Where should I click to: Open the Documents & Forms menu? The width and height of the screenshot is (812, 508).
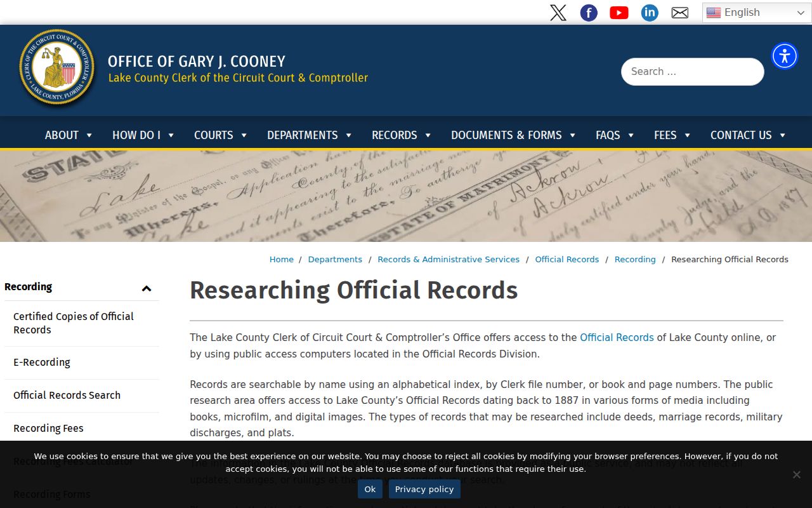(x=513, y=135)
